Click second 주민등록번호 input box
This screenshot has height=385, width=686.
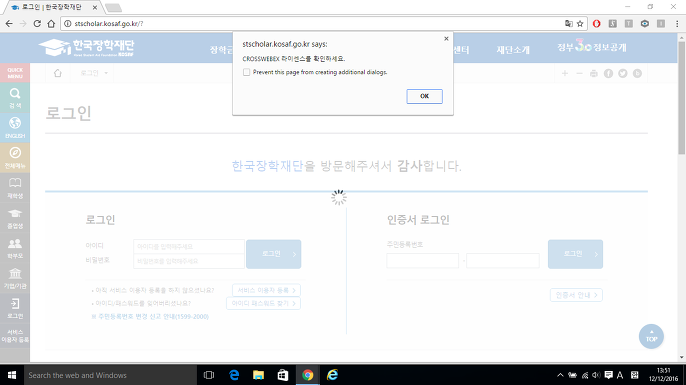[503, 261]
